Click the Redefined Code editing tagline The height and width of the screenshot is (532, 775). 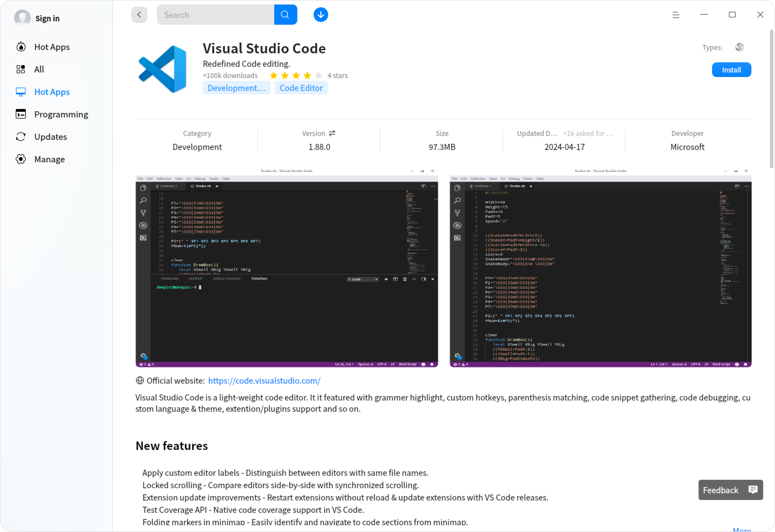[x=246, y=64]
